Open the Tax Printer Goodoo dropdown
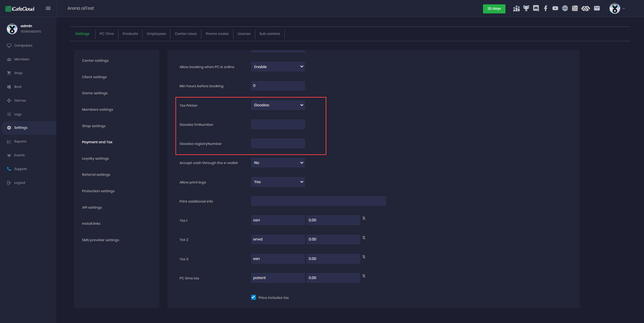 point(278,105)
